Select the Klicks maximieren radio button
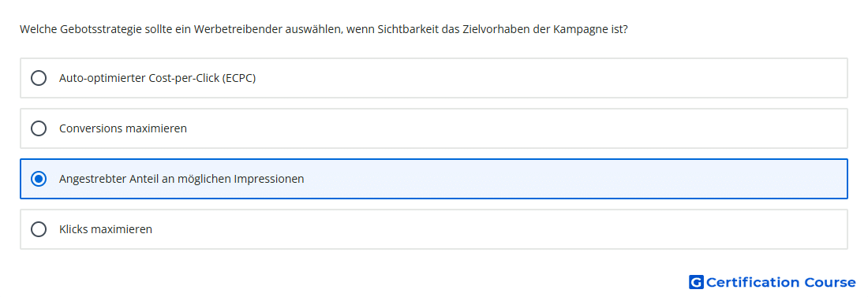 [x=39, y=229]
